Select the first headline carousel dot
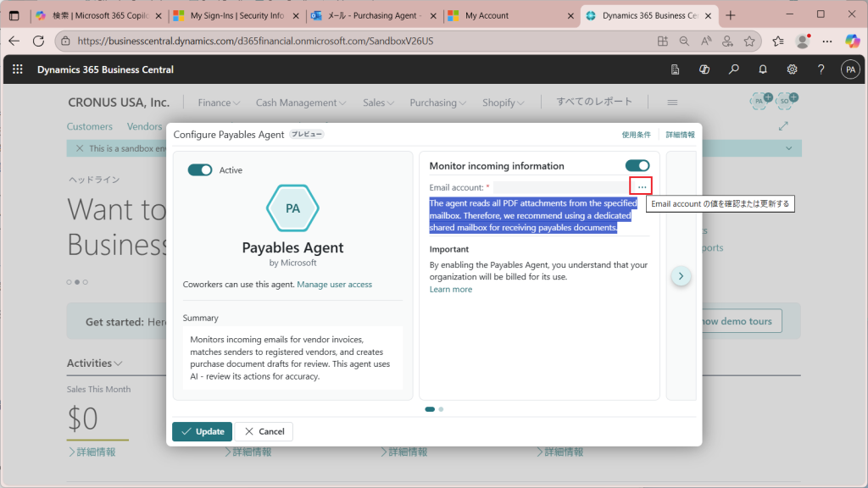Viewport: 868px width, 488px height. tap(70, 282)
